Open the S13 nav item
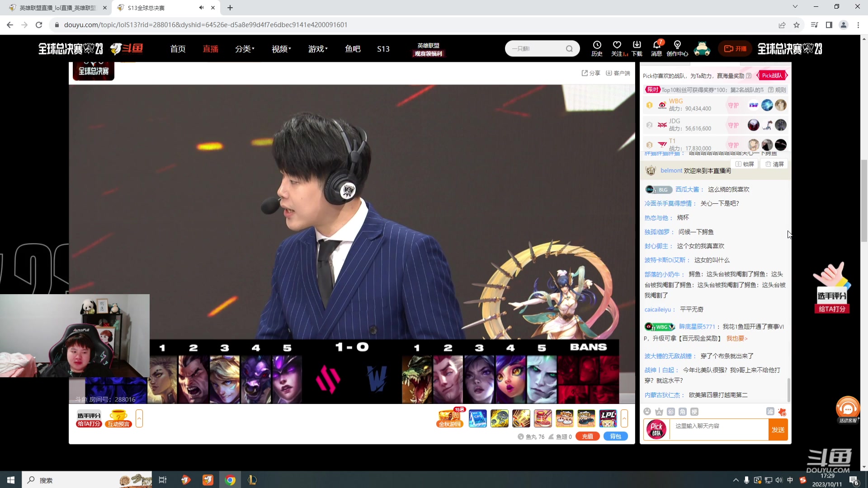 click(383, 49)
